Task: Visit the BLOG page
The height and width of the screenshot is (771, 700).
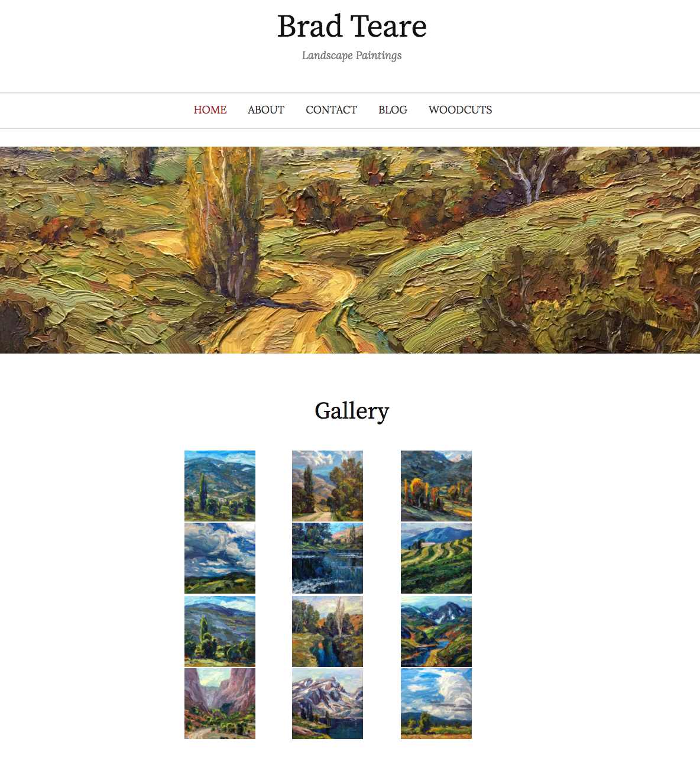Action: pos(393,110)
